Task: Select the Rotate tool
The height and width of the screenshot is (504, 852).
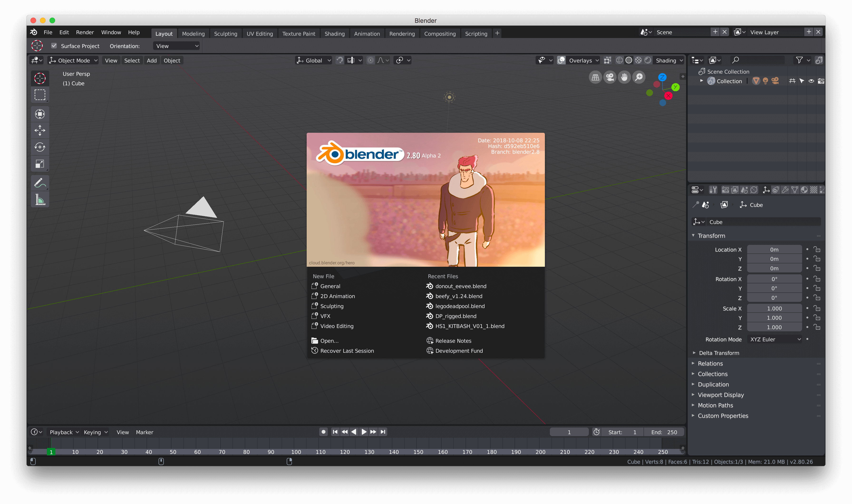Action: coord(40,147)
